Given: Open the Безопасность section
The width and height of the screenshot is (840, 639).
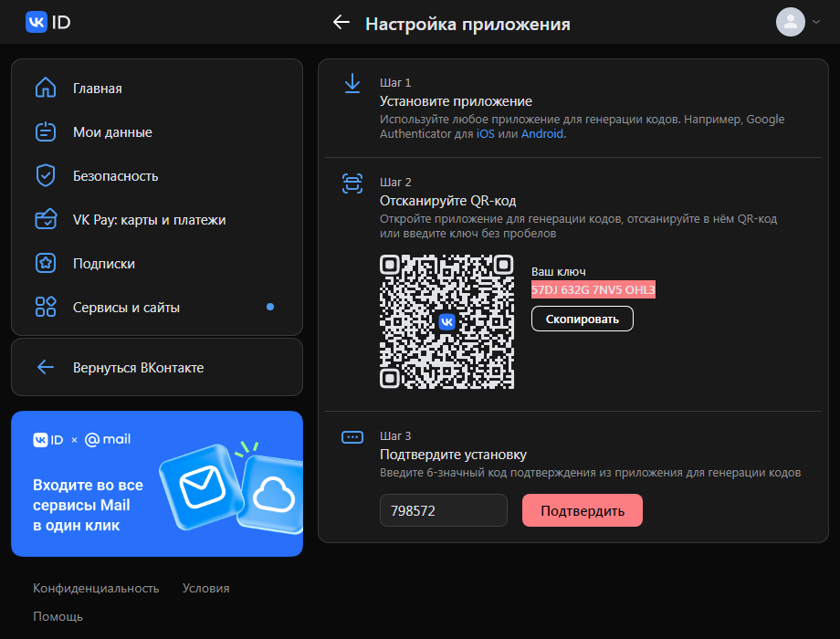Looking at the screenshot, I should [157, 175].
